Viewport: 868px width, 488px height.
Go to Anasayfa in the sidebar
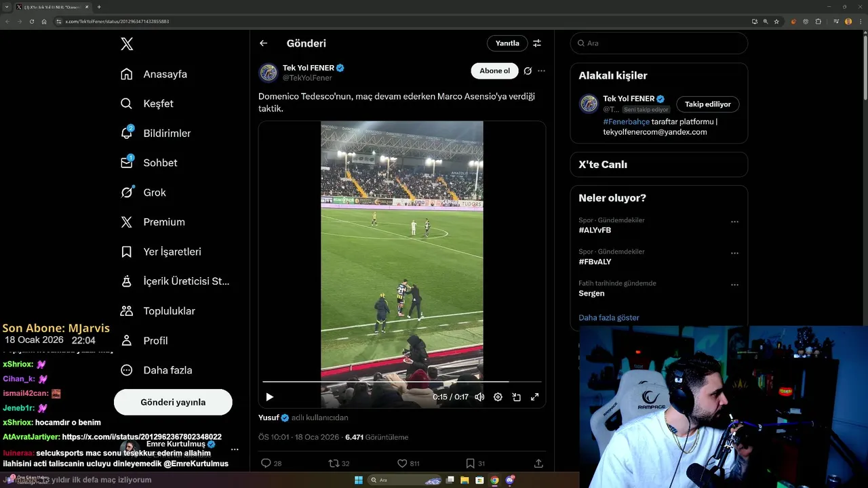coord(153,74)
